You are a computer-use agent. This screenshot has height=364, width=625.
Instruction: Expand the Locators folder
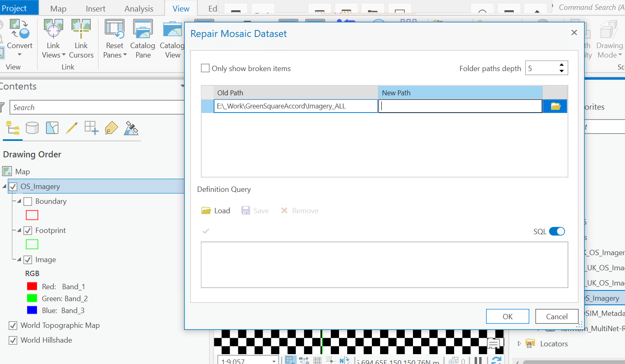519,343
